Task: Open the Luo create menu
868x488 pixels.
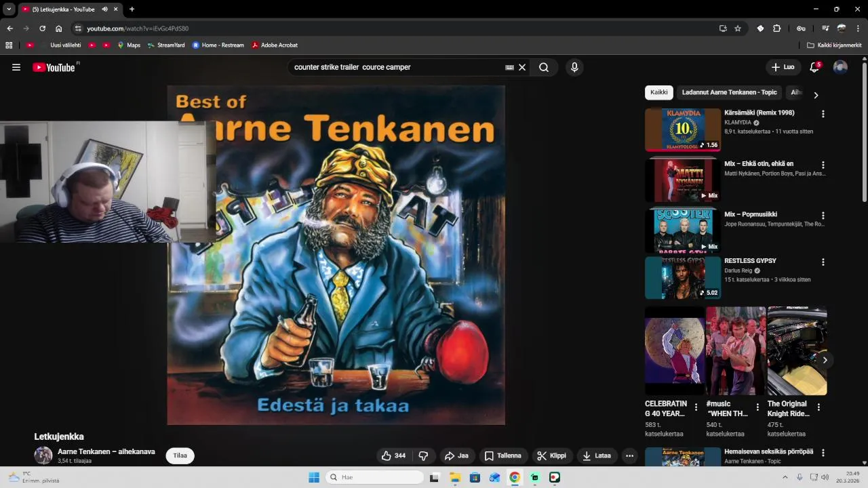Action: tap(783, 67)
